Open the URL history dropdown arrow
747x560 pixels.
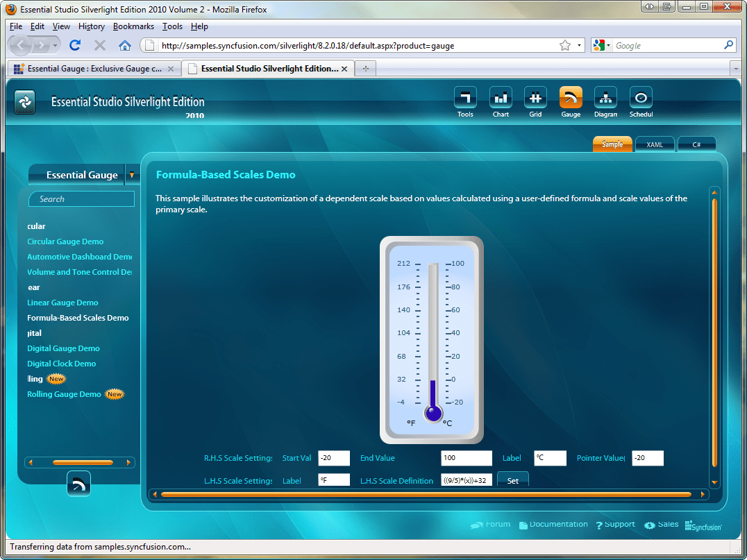pos(579,46)
